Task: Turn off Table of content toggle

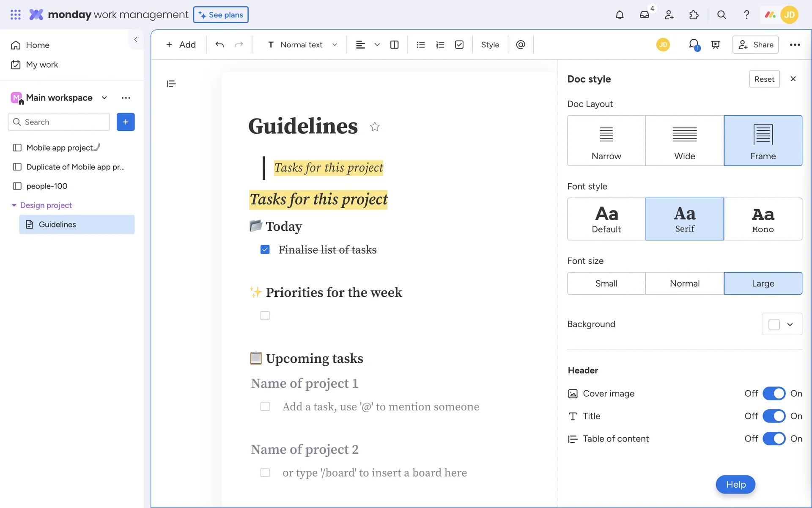Action: 774,439
